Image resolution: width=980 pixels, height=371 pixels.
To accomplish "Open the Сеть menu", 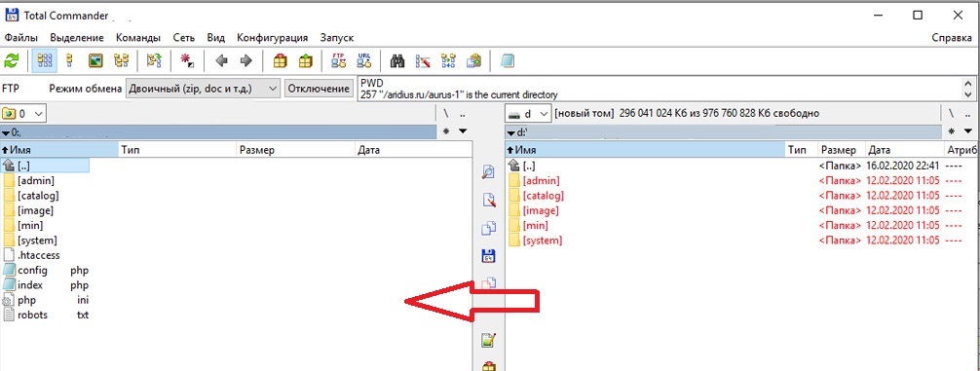I will tap(184, 37).
